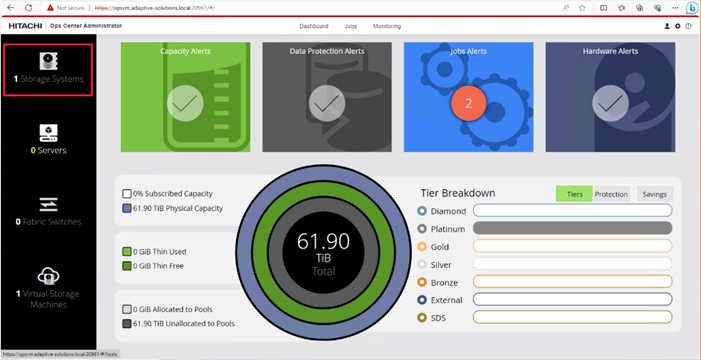Image resolution: width=701 pixels, height=360 pixels.
Task: Open the Jobs menu item
Action: (350, 26)
